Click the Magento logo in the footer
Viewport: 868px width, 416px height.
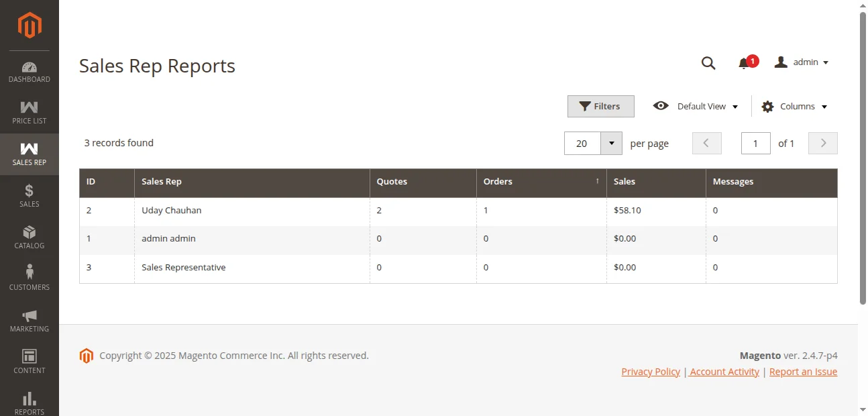86,356
